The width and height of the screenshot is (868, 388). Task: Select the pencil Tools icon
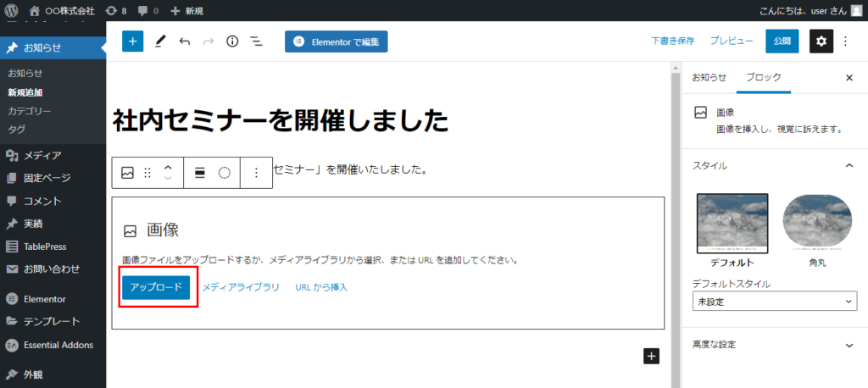161,42
